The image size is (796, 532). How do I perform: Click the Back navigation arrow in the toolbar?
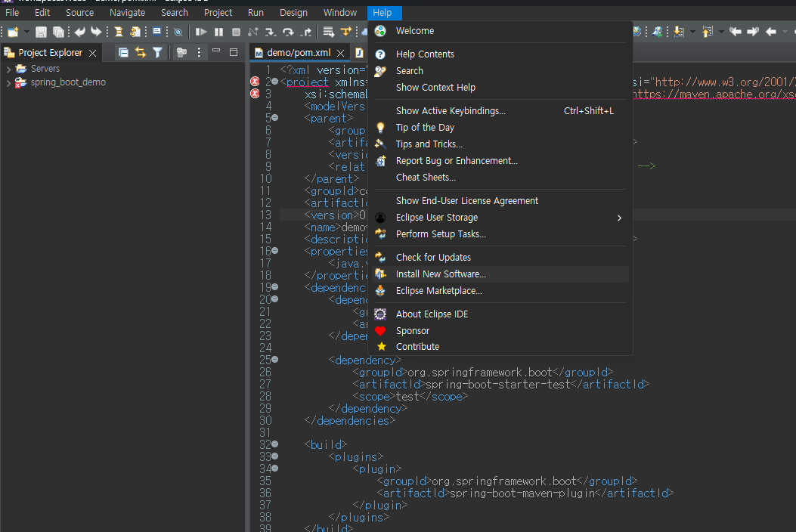(770, 32)
